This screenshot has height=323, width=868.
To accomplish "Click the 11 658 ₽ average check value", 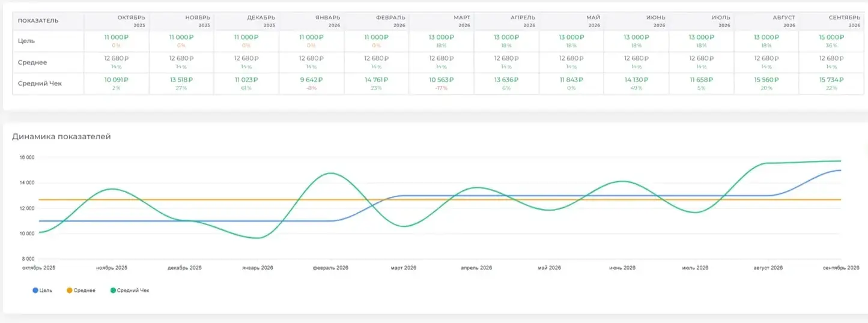I will pyautogui.click(x=701, y=80).
